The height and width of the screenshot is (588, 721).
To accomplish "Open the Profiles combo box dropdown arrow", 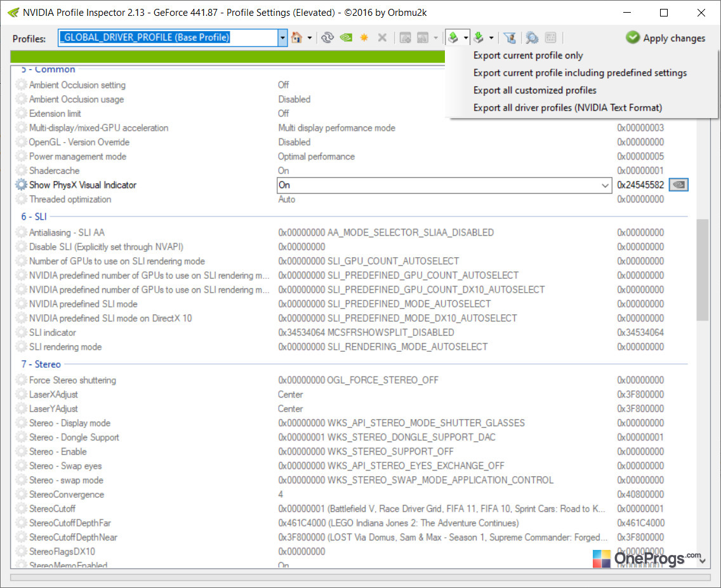I will coord(282,37).
